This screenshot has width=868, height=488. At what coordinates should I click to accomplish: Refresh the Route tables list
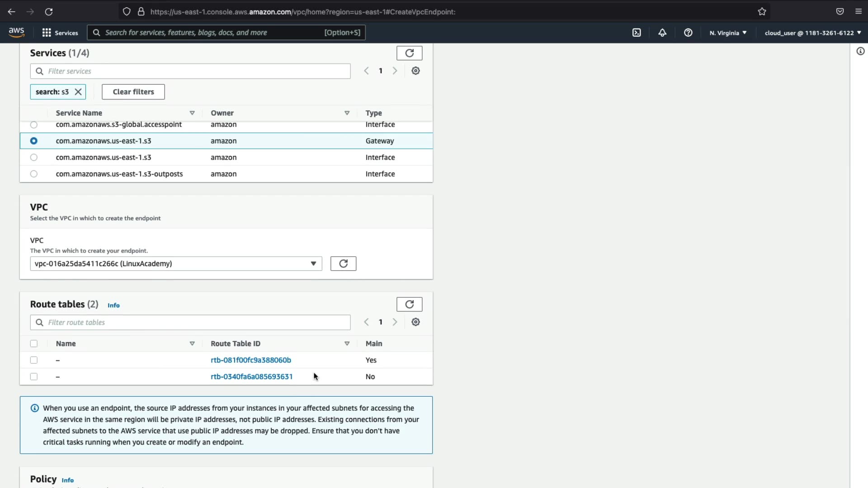pyautogui.click(x=409, y=304)
